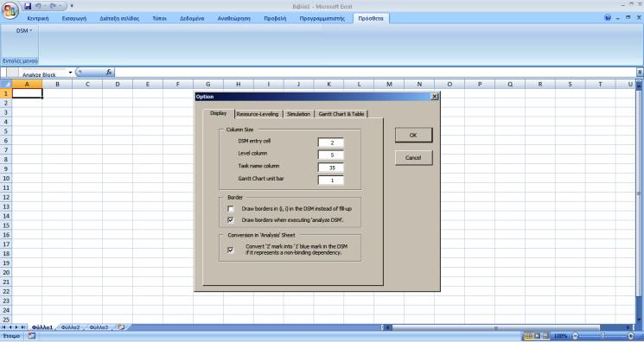Image resolution: width=644 pixels, height=342 pixels.
Task: Open Excel help icon
Action: (x=608, y=17)
